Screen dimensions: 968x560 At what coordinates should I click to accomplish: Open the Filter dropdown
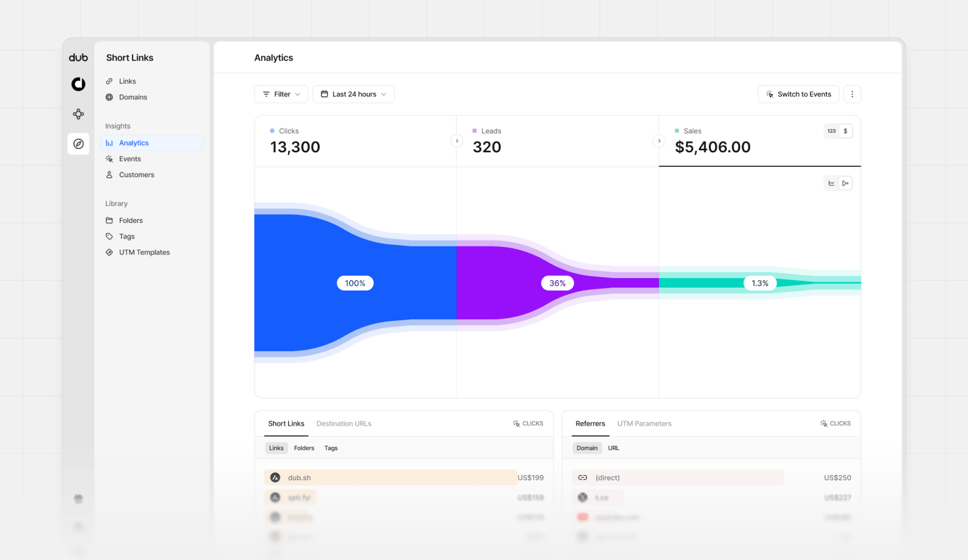(281, 94)
